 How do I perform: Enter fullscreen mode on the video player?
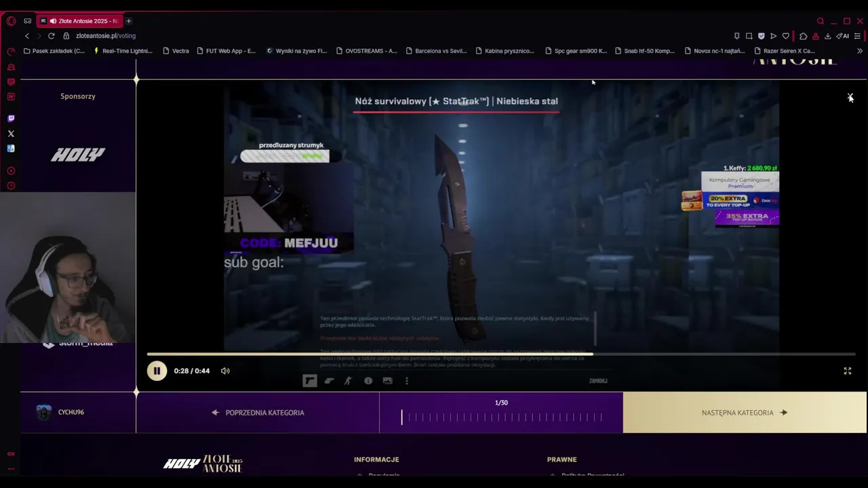pos(847,371)
